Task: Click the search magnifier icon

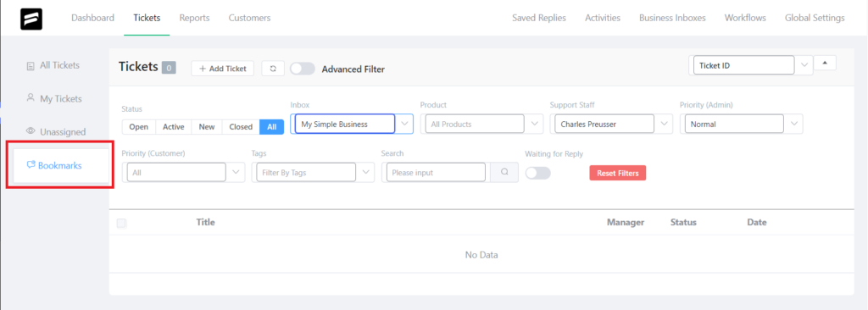Action: click(x=504, y=172)
